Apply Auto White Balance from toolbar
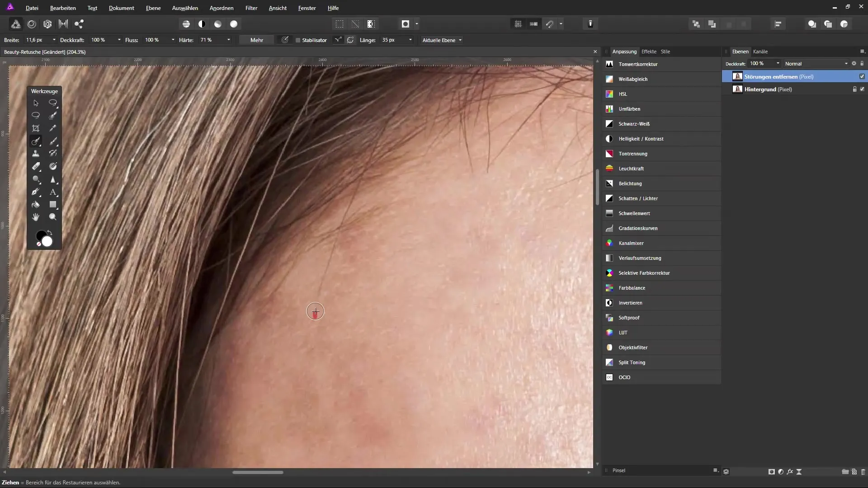The height and width of the screenshot is (488, 868). [234, 24]
